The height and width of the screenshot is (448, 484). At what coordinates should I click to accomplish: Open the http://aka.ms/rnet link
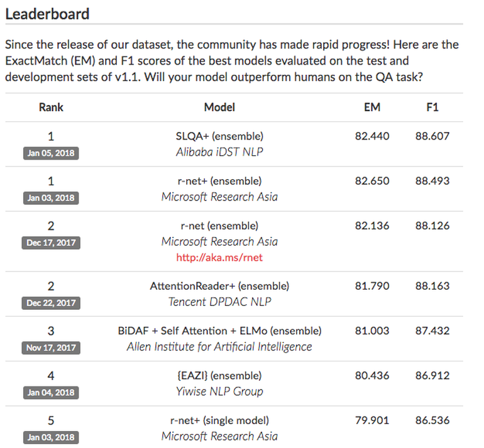pos(219,257)
